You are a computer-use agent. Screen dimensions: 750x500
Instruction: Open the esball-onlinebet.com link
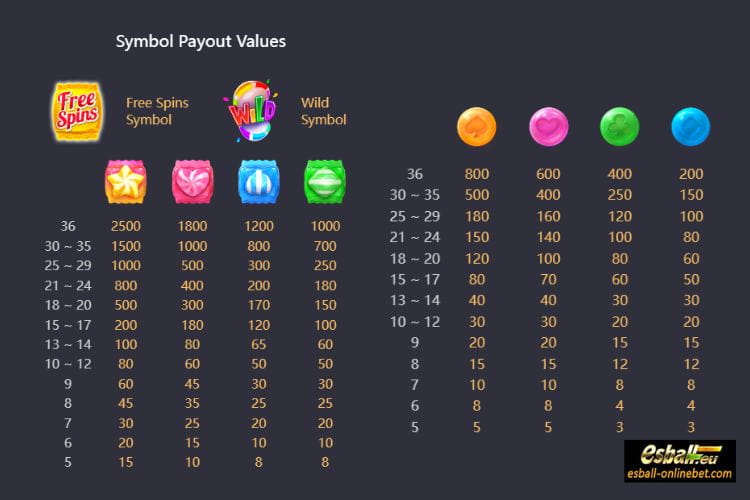click(680, 474)
